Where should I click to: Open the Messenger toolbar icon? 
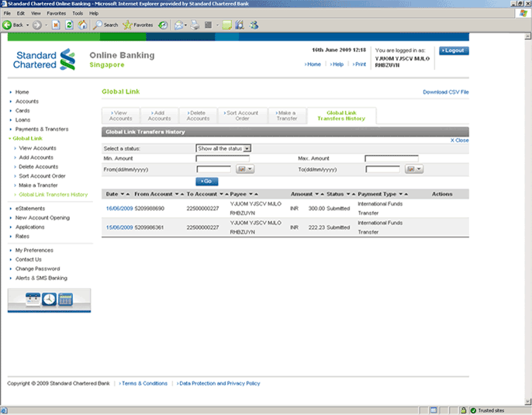[254, 25]
